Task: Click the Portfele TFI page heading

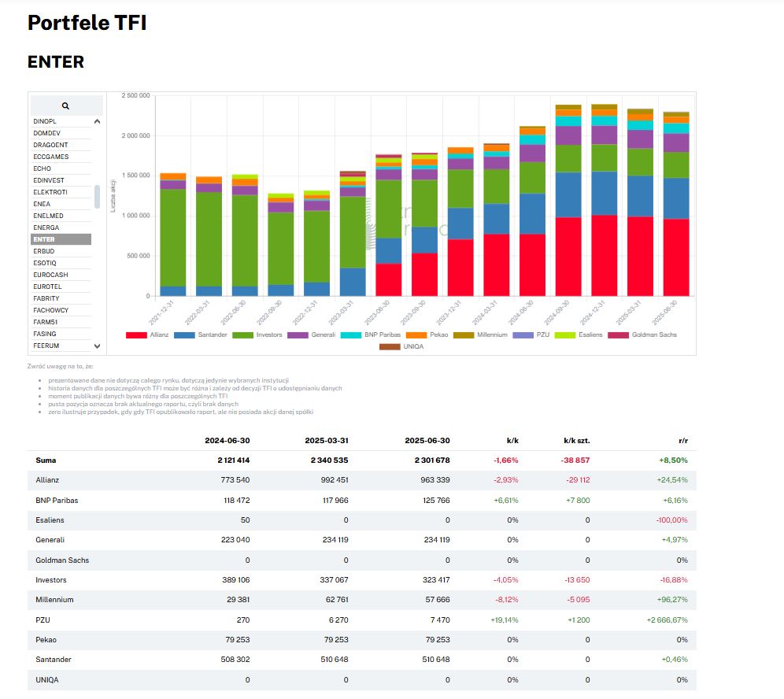Action: pos(87,23)
